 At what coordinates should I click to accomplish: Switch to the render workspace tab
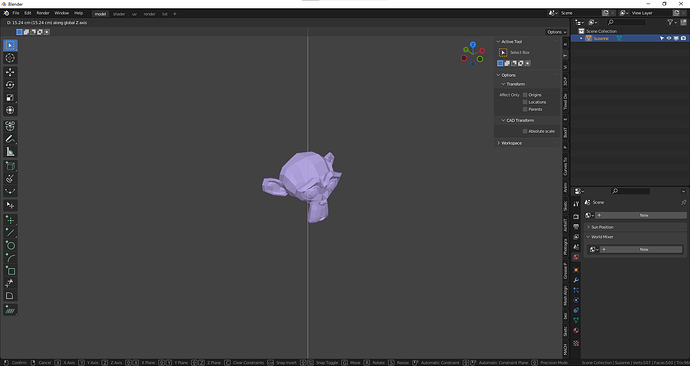click(x=150, y=14)
